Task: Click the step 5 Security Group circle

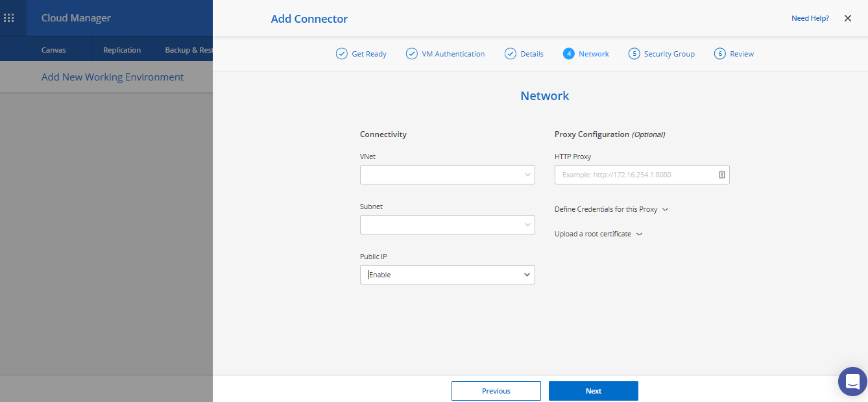Action: click(x=634, y=54)
